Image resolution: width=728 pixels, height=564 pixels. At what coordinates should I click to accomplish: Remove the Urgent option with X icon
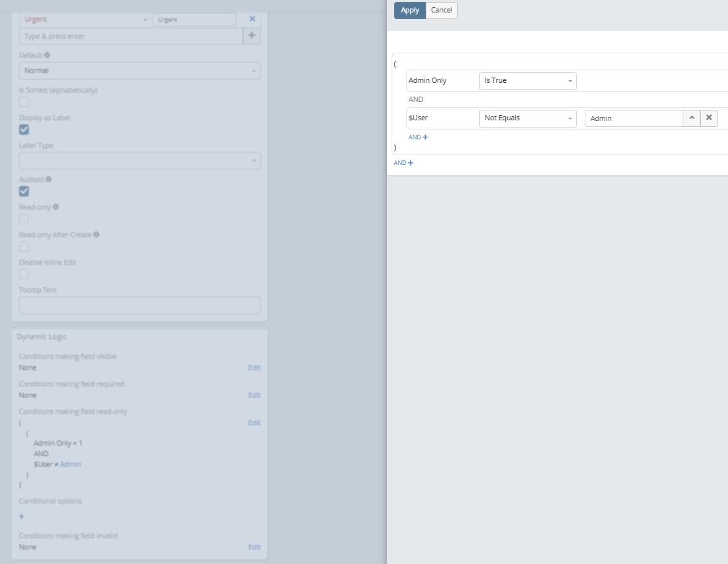[x=252, y=19]
